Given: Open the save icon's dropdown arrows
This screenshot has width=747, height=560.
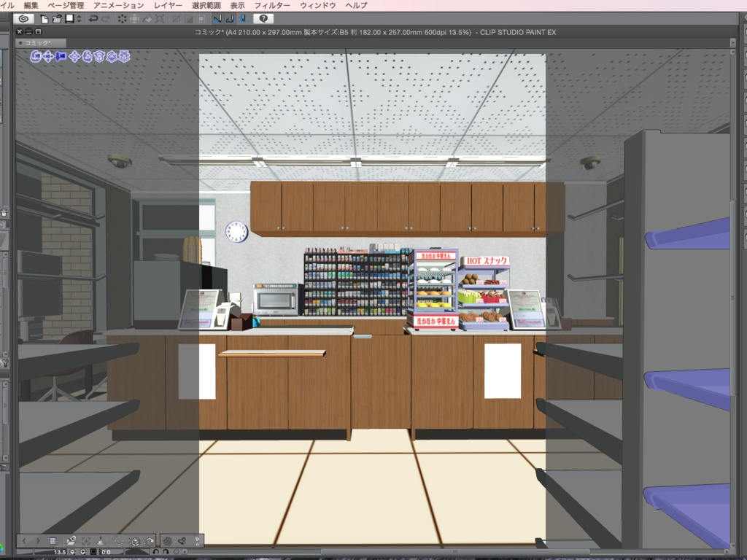Looking at the screenshot, I should (x=79, y=19).
